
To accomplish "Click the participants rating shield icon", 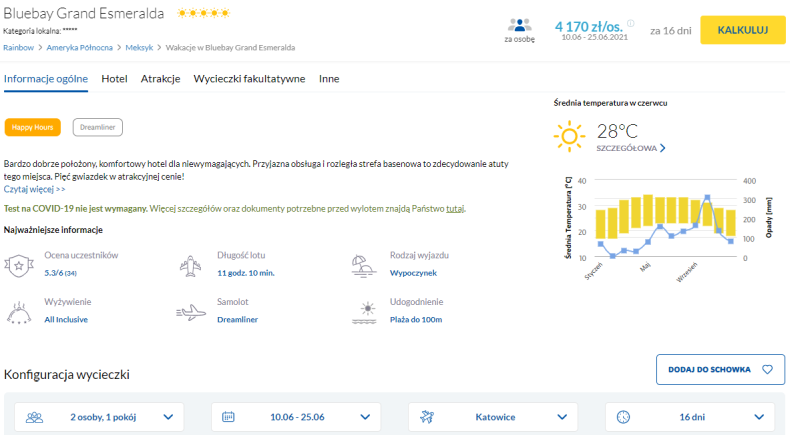I will tap(19, 265).
